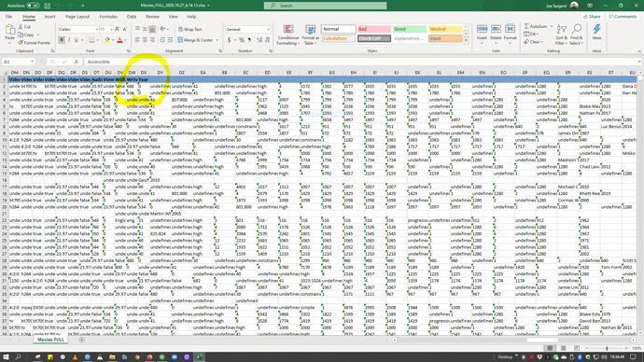Toggle Bold formatting
Viewport: 644px width, 362px height.
pos(62,40)
